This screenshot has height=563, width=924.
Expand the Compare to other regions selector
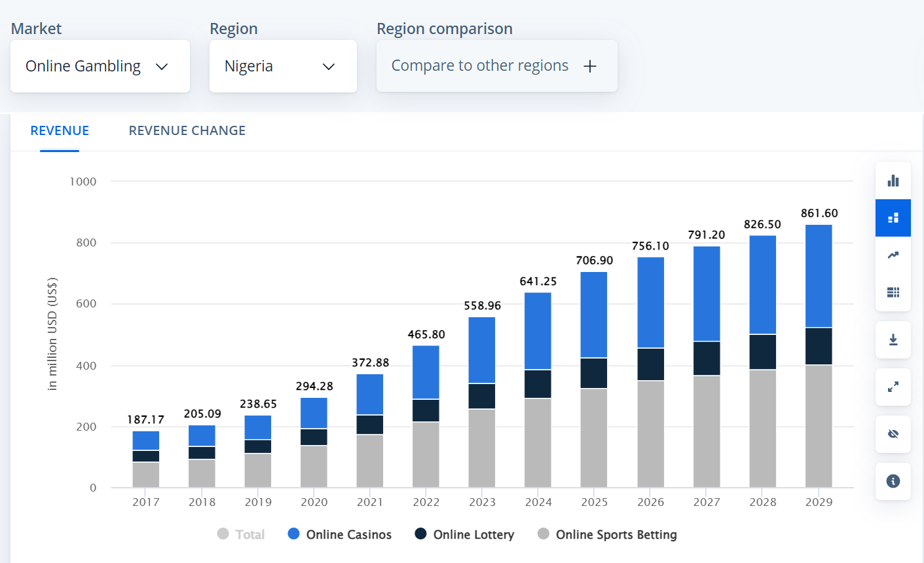point(496,66)
